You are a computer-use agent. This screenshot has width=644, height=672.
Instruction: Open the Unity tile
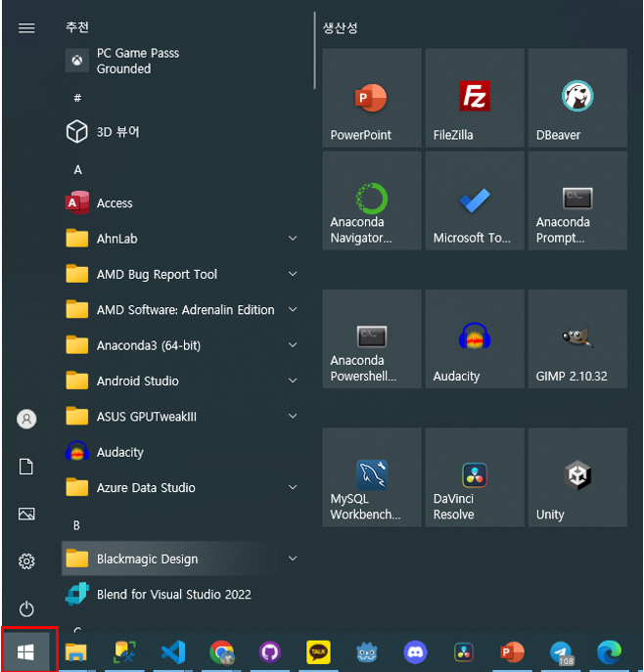click(x=577, y=477)
